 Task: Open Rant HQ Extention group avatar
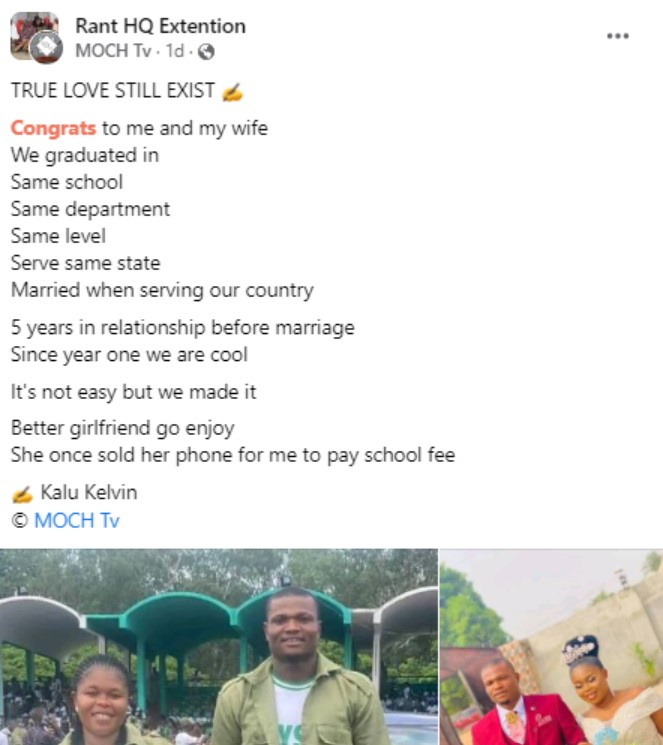[31, 31]
